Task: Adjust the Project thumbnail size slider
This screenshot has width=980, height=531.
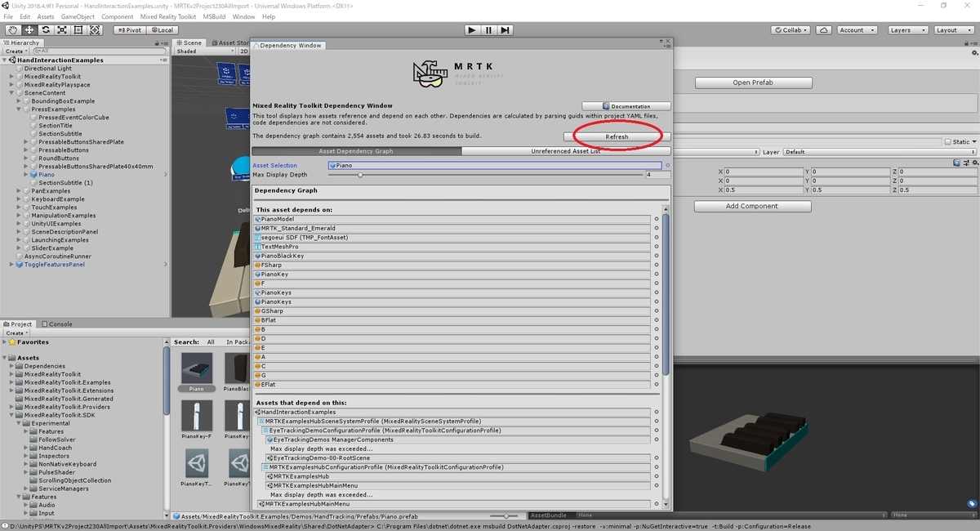Action: pos(506,515)
